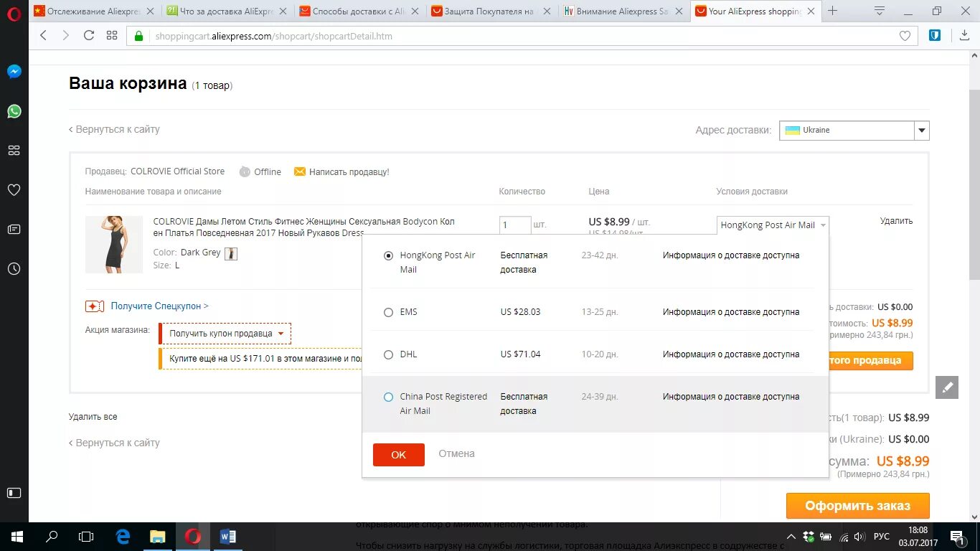The width and height of the screenshot is (980, 551).
Task: Click the grey pencil edit icon
Action: (x=947, y=387)
